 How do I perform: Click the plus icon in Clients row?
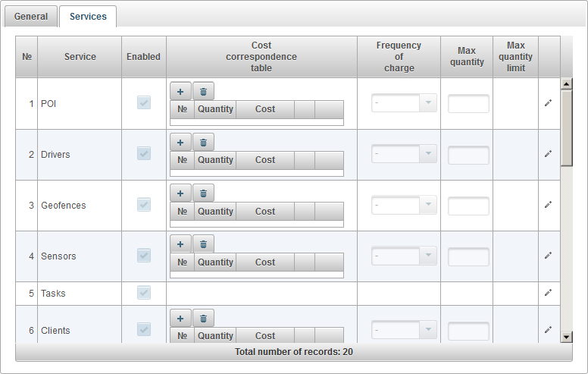click(180, 318)
